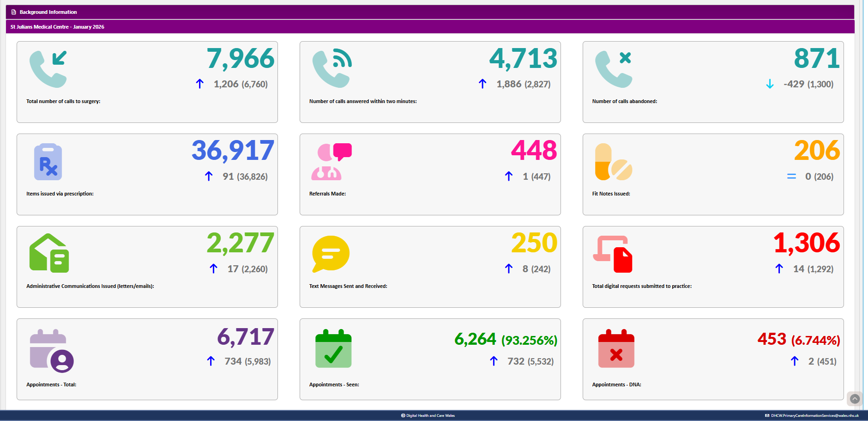Click the abandoned calls phone icon

tap(614, 69)
